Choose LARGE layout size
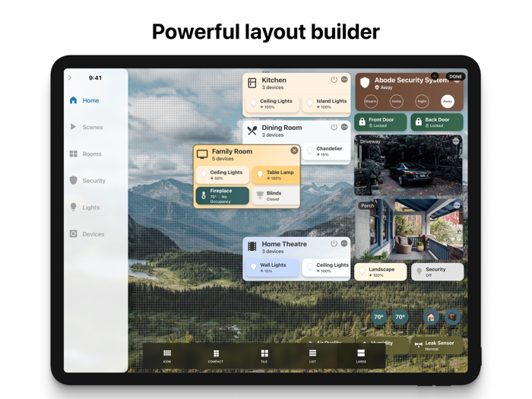 point(361,356)
